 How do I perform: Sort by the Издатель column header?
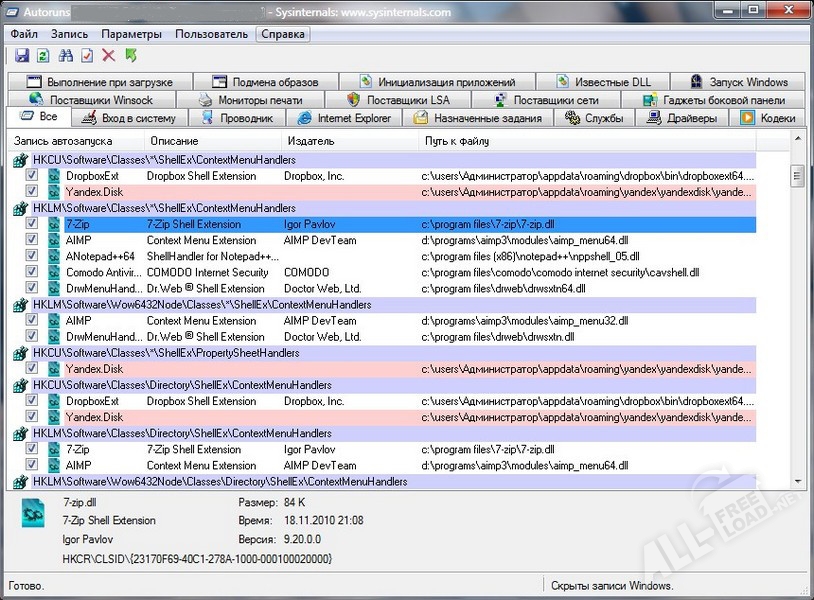(310, 142)
